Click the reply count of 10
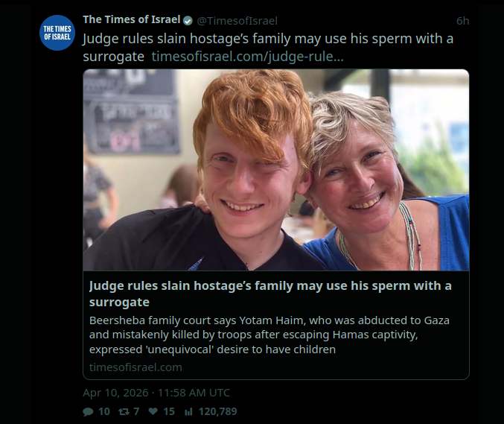504x424 pixels. [x=104, y=411]
